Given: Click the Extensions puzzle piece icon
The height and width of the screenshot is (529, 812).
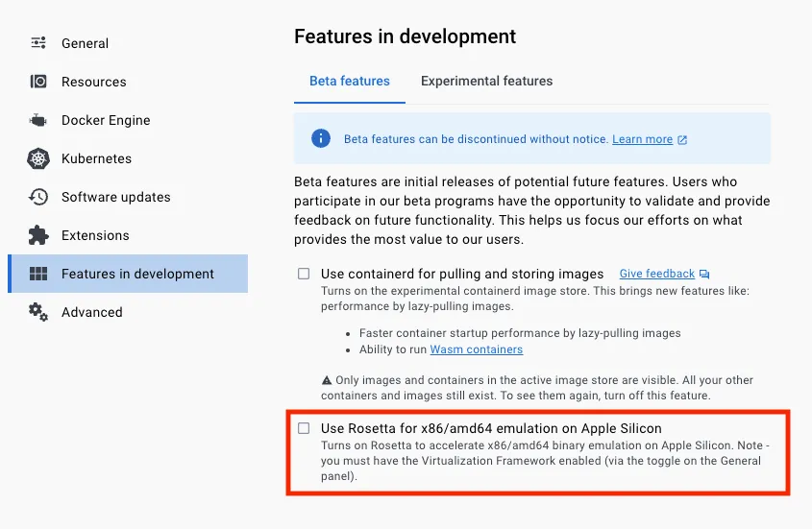Looking at the screenshot, I should point(38,235).
